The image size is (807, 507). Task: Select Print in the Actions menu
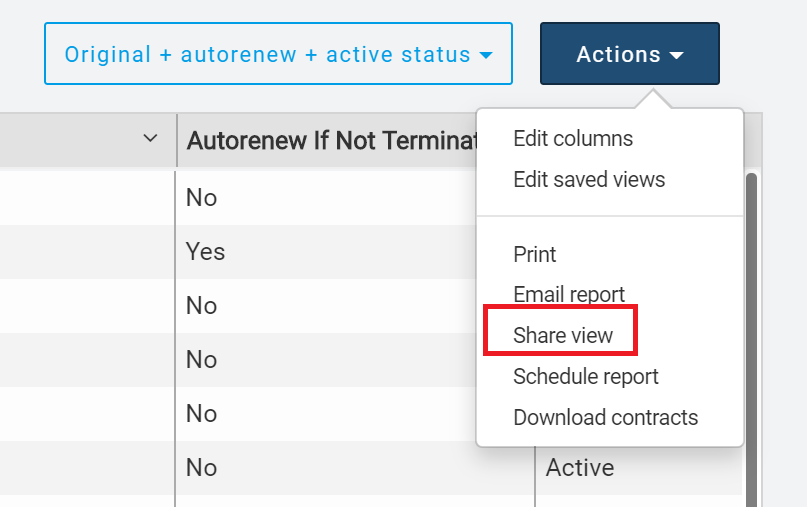(535, 254)
